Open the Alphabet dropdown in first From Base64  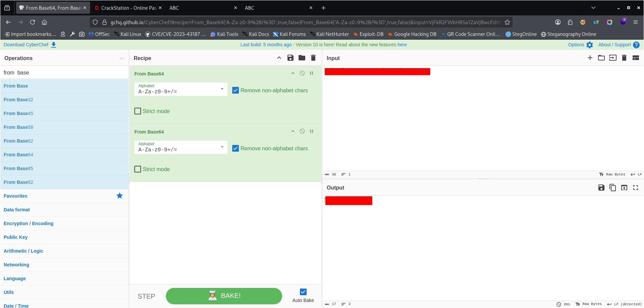[x=181, y=89]
